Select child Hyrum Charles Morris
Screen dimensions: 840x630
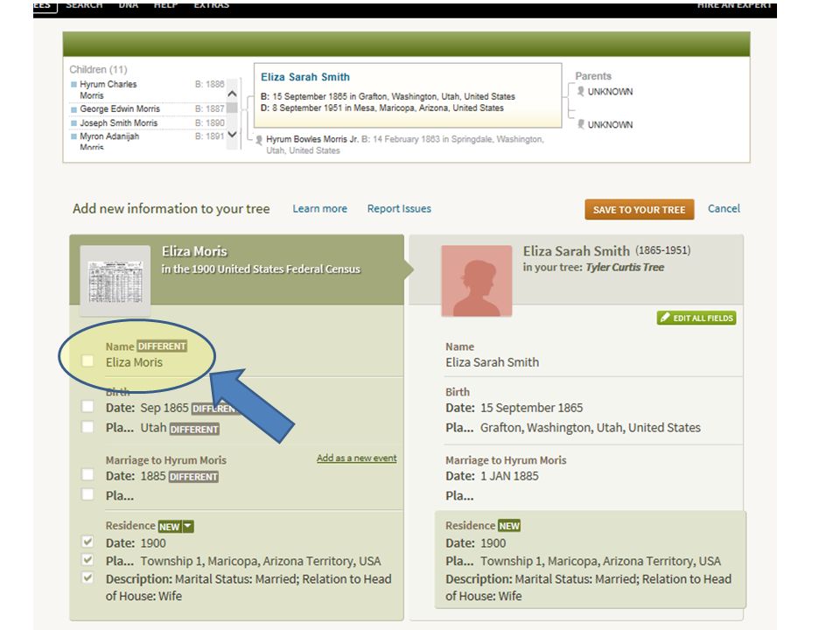coord(108,89)
